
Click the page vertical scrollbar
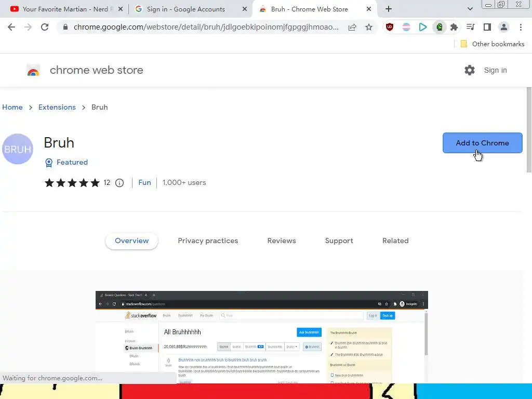pyautogui.click(x=528, y=129)
